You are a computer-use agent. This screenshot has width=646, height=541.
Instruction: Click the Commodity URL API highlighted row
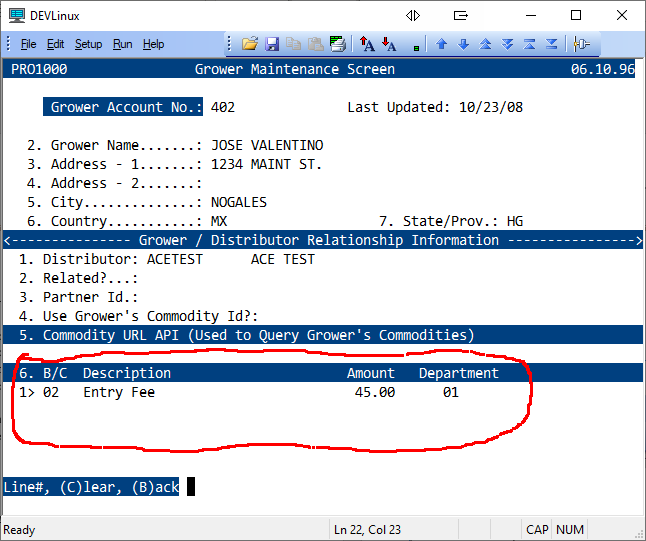pos(258,335)
